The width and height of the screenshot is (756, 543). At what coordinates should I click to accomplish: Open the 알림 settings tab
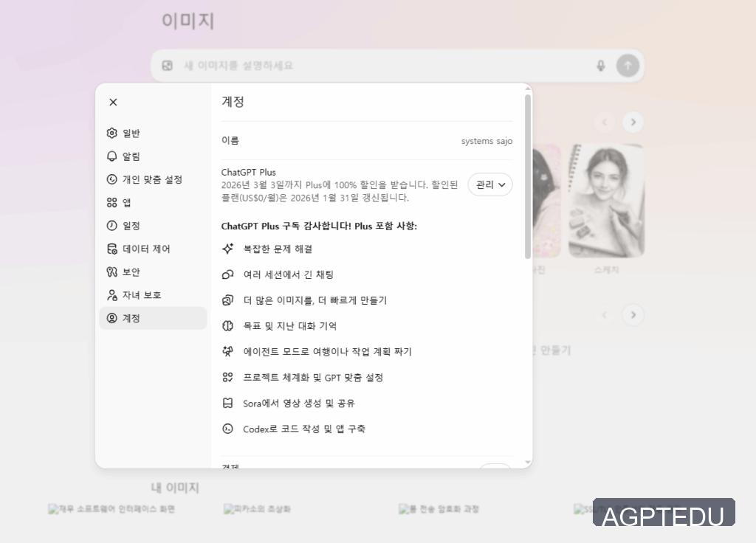(x=153, y=156)
